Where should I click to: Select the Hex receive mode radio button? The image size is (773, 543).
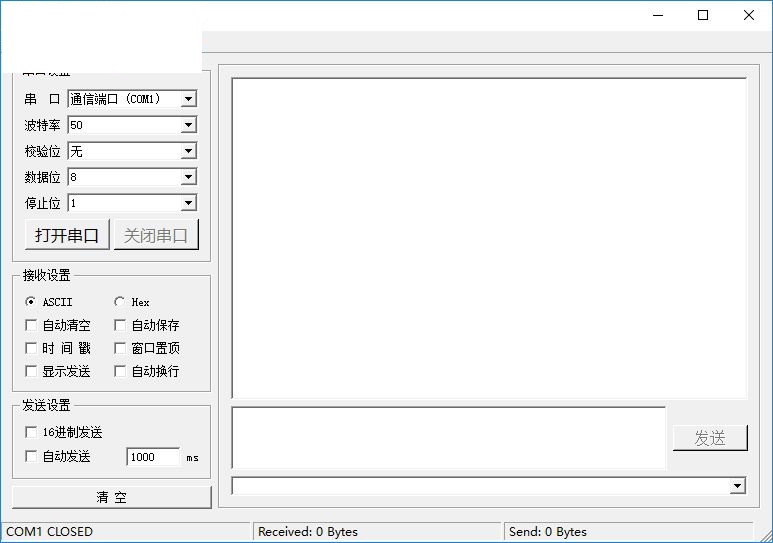tap(120, 302)
